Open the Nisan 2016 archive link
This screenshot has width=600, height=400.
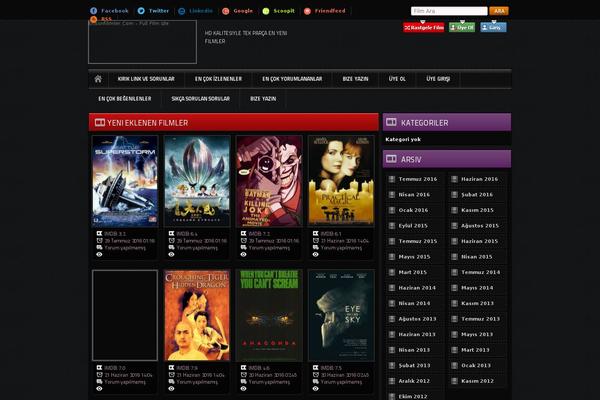coord(414,195)
